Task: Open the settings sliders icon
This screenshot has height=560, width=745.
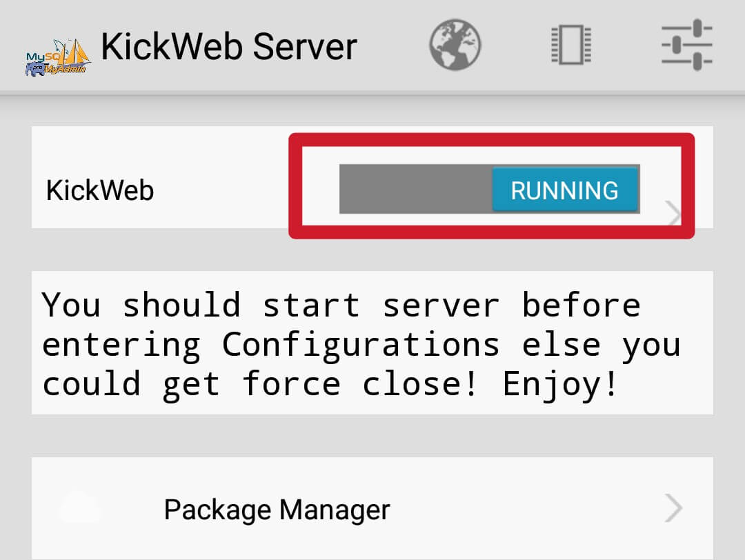Action: pos(686,43)
